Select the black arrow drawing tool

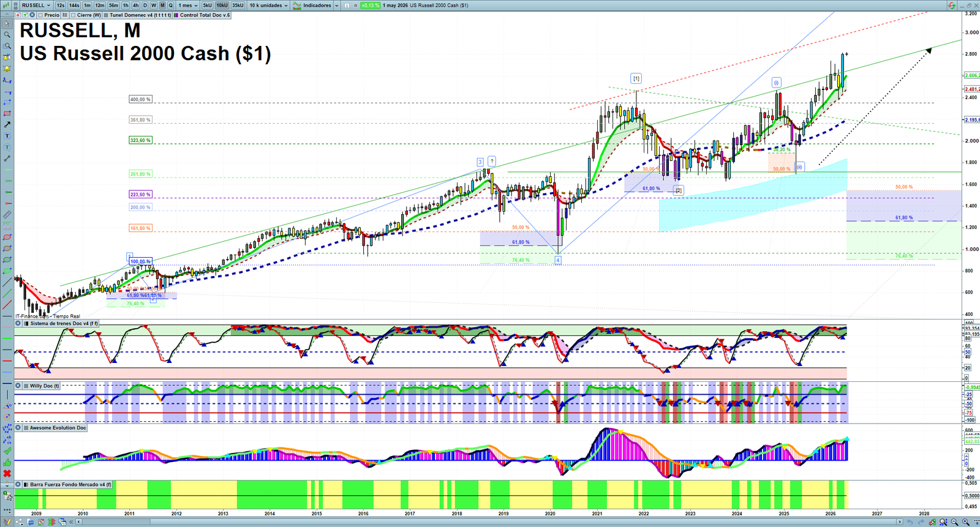click(7, 124)
